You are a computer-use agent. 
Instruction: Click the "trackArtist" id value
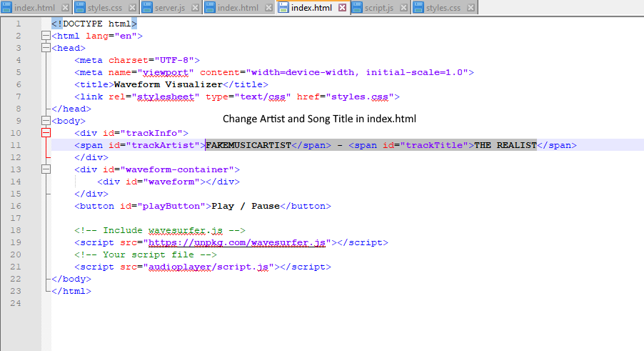163,145
